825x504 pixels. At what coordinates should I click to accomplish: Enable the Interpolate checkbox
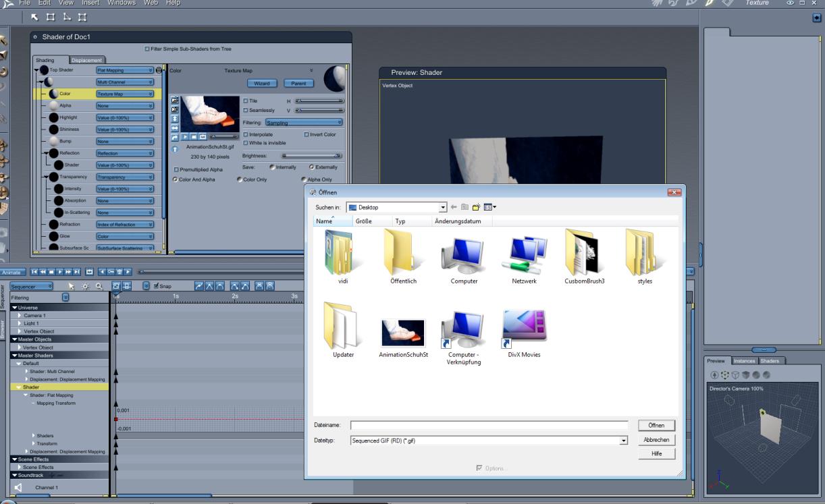(244, 134)
